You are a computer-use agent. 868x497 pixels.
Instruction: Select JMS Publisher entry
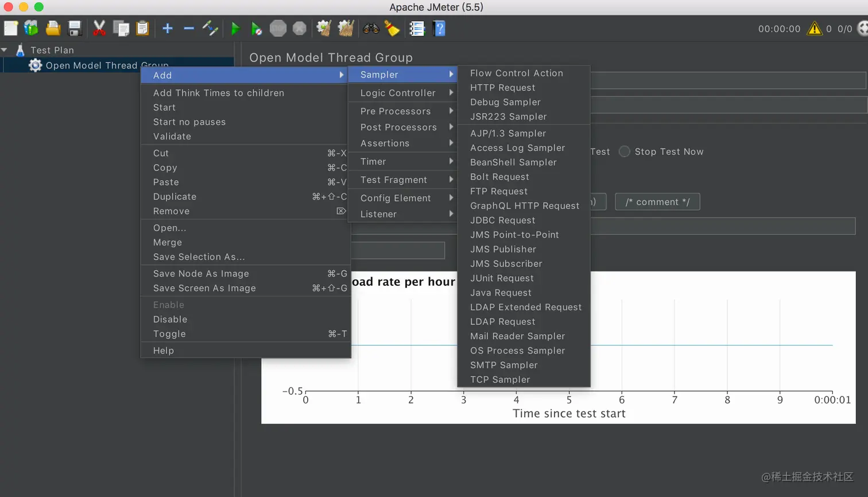524,249
